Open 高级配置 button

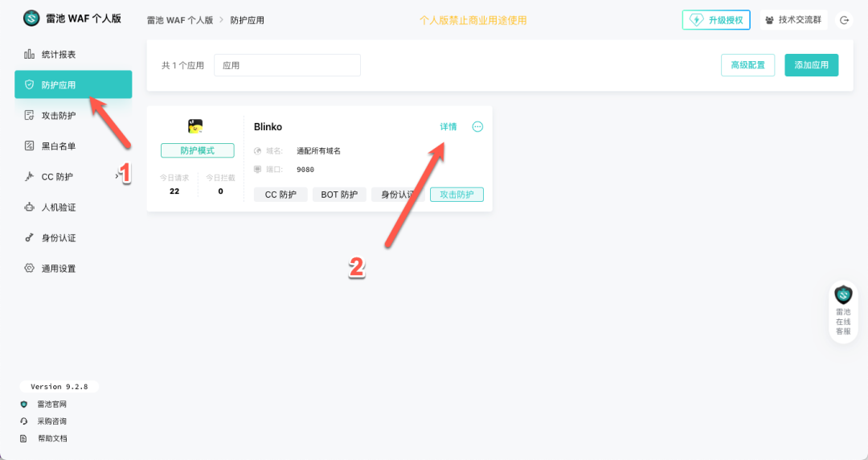click(x=748, y=65)
